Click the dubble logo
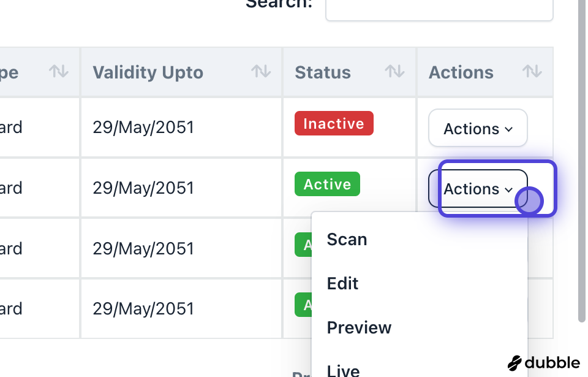The width and height of the screenshot is (588, 377). click(x=544, y=363)
